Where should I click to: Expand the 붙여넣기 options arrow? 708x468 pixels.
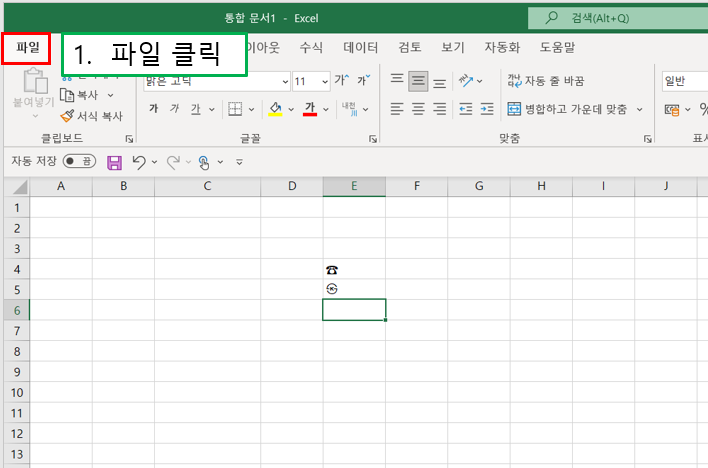(x=35, y=116)
